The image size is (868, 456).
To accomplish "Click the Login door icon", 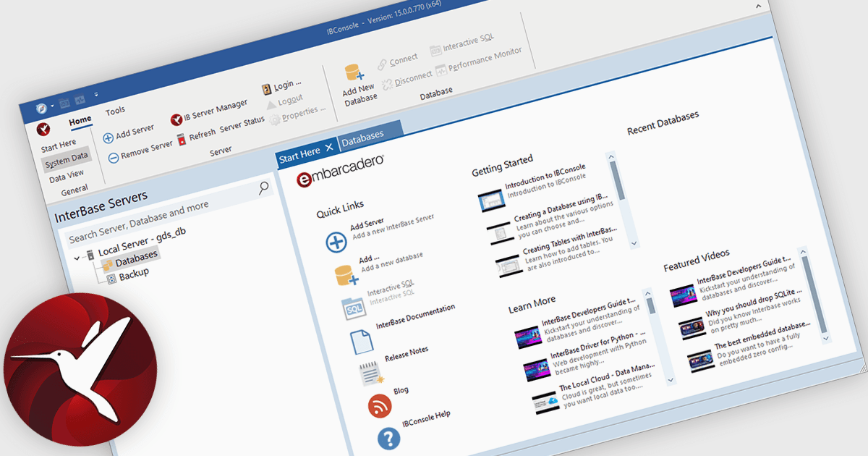I will [267, 88].
